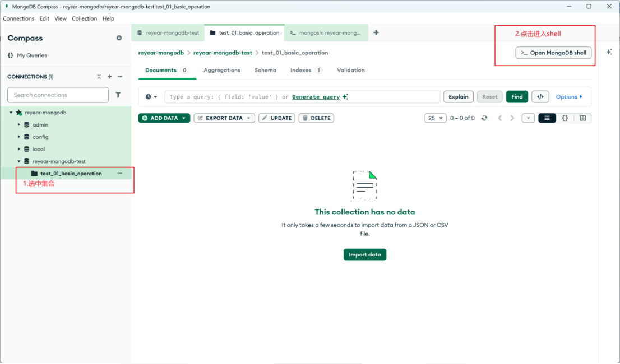
Task: Click sparkle icon beside Generate query
Action: (x=345, y=97)
